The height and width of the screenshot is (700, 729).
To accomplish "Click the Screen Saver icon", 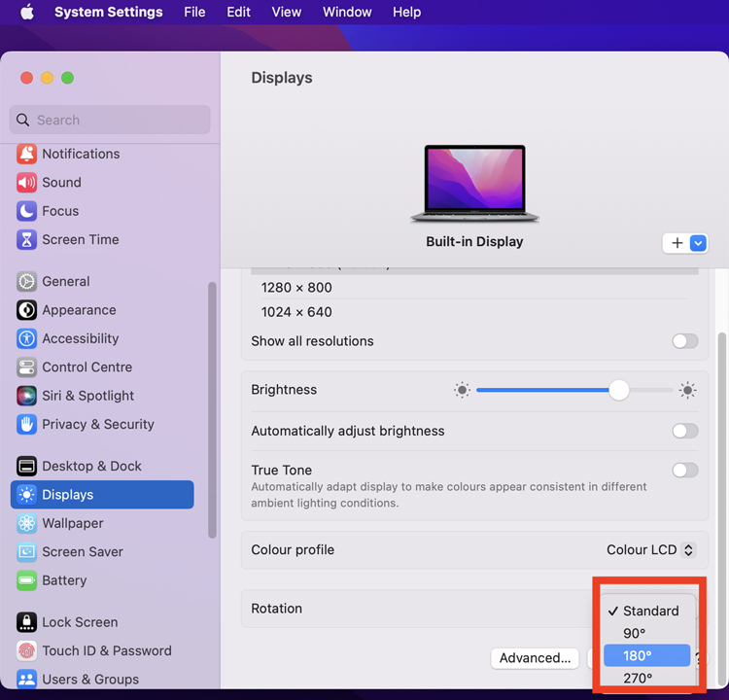I will point(26,552).
